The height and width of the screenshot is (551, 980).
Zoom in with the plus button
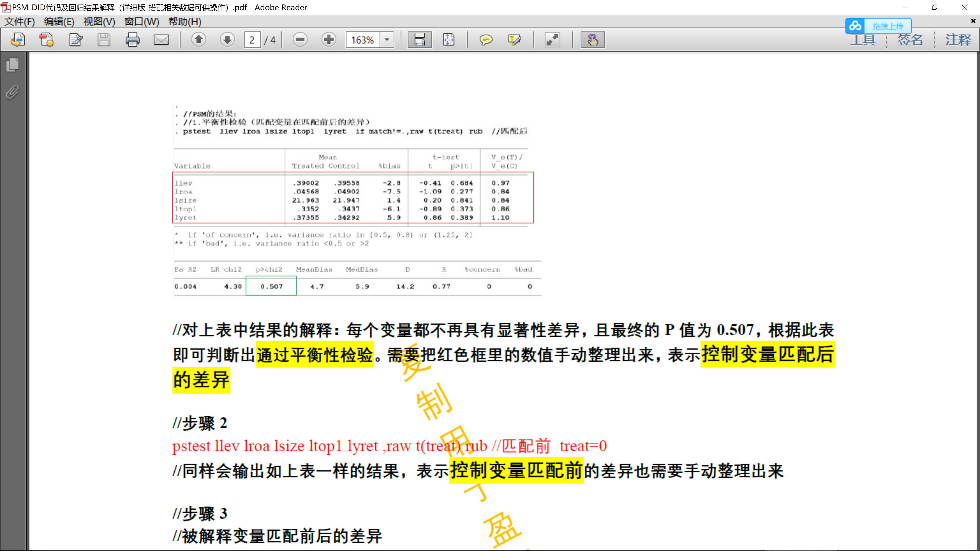tap(329, 40)
